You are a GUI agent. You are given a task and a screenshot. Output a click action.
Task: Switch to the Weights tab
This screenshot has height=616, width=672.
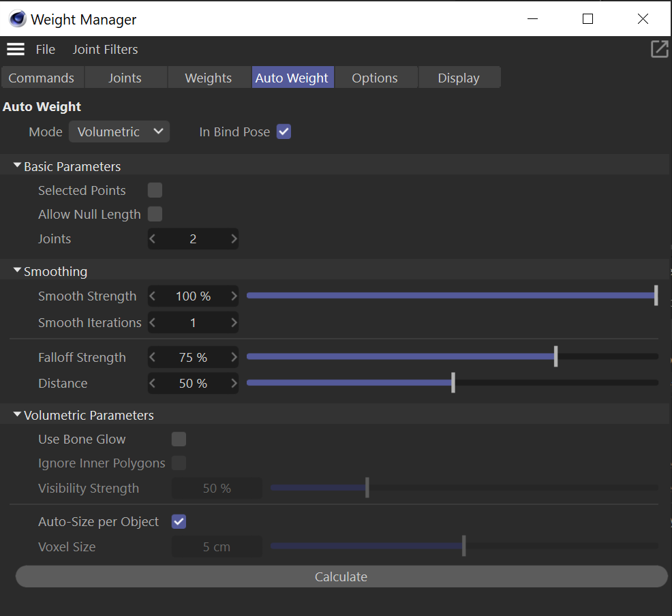coord(208,78)
